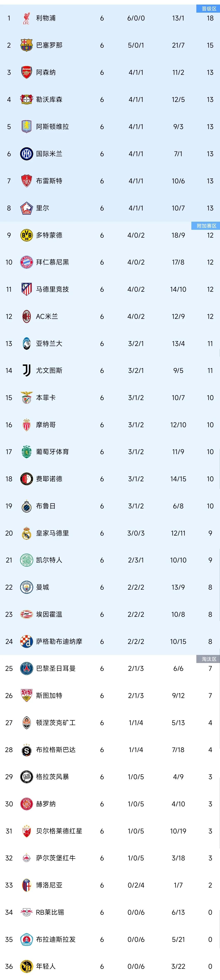Click the Real Madrid crest
This screenshot has width=220, height=980.
click(x=26, y=533)
